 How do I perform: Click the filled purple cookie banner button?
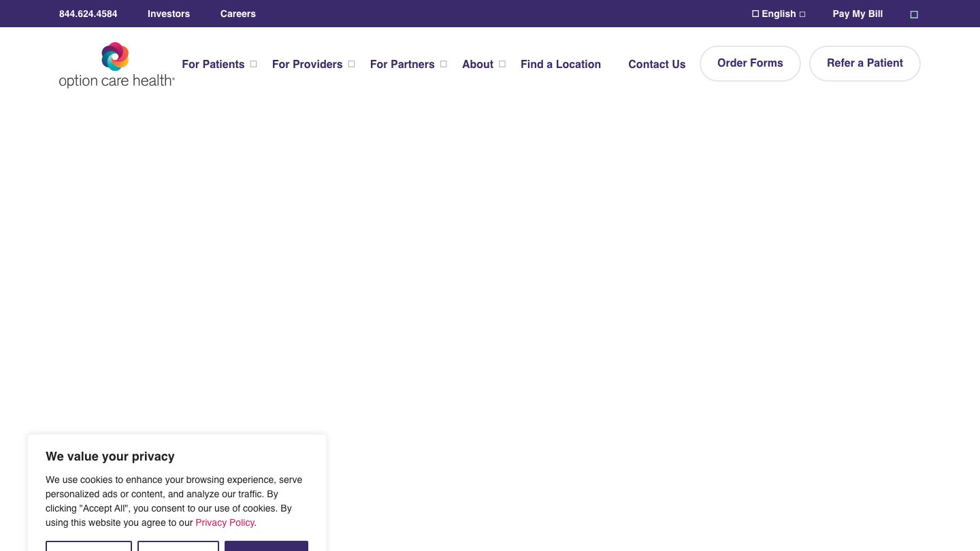click(266, 546)
